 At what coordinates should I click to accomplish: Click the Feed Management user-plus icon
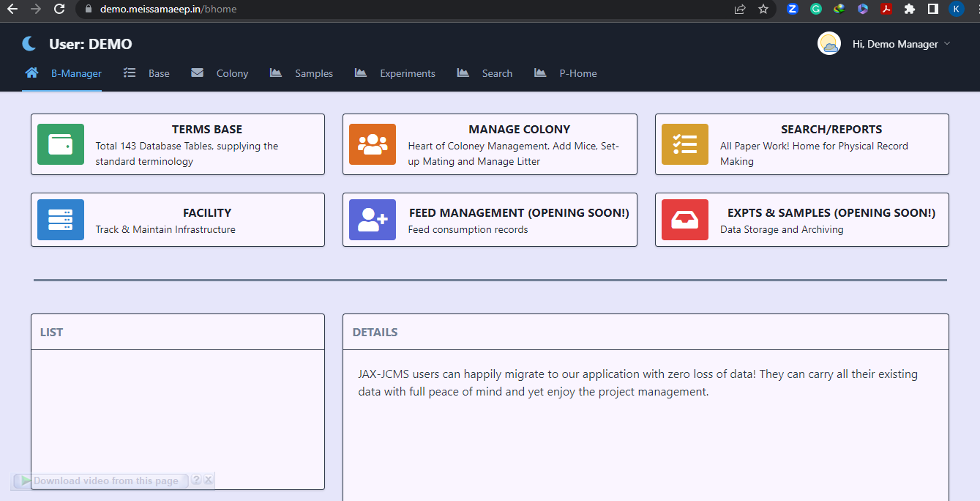(x=373, y=220)
